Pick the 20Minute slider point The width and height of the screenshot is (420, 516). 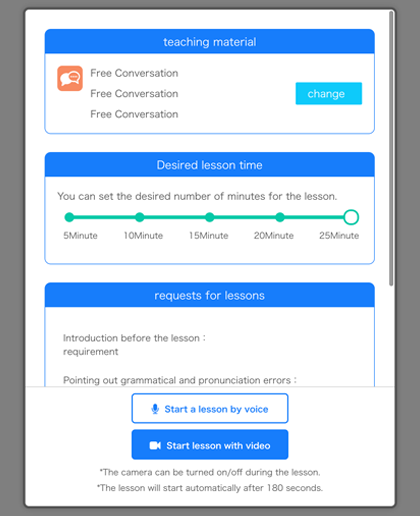coord(280,217)
